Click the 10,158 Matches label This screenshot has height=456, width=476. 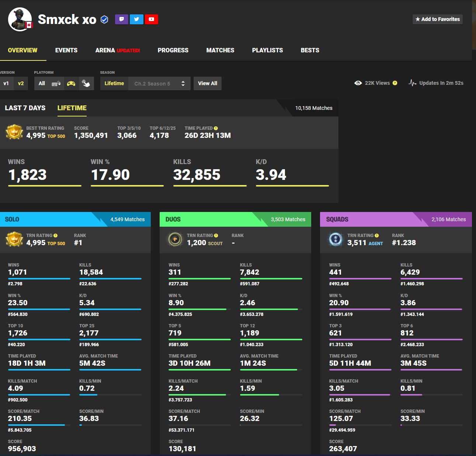click(314, 108)
